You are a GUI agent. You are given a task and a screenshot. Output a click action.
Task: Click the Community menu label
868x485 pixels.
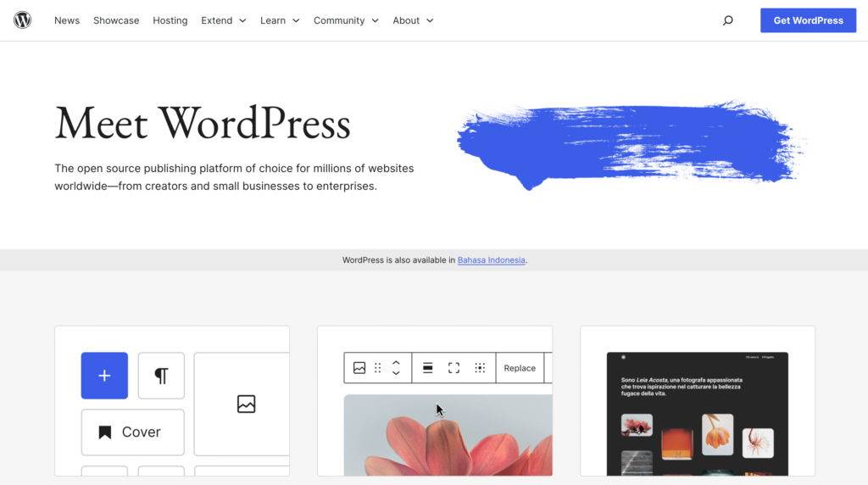pyautogui.click(x=339, y=20)
